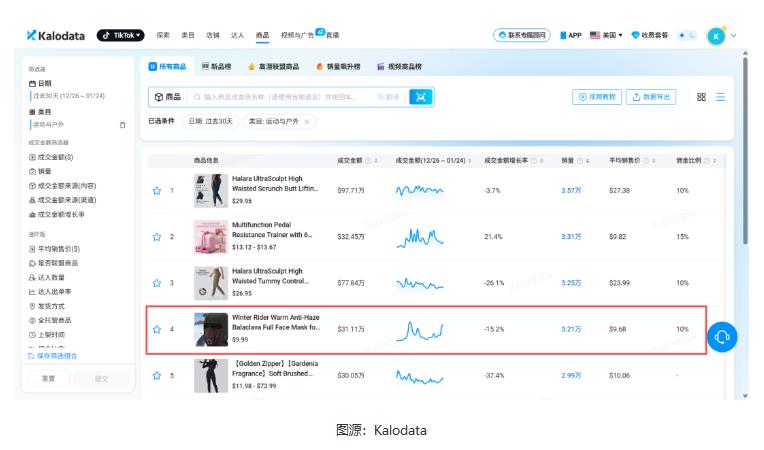
Task: Click the user avatar icon
Action: point(716,36)
